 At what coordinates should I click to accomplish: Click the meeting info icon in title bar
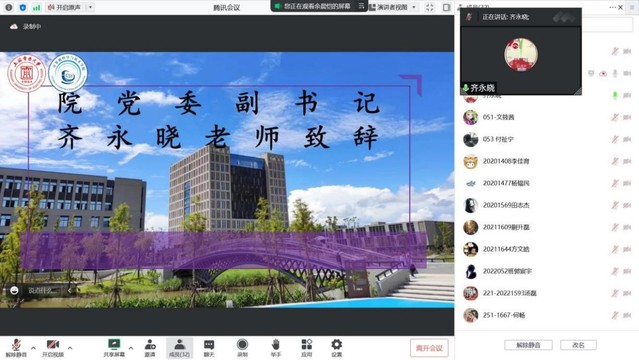pos(9,7)
